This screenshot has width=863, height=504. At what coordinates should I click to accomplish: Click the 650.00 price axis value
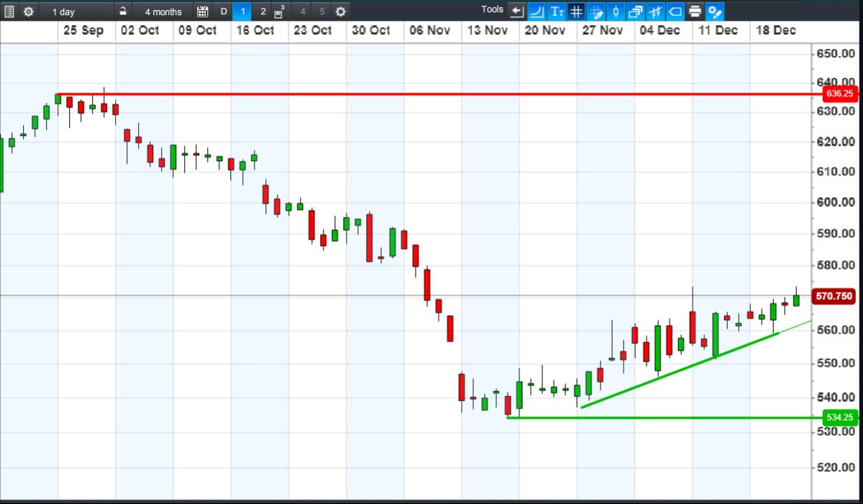click(x=835, y=55)
